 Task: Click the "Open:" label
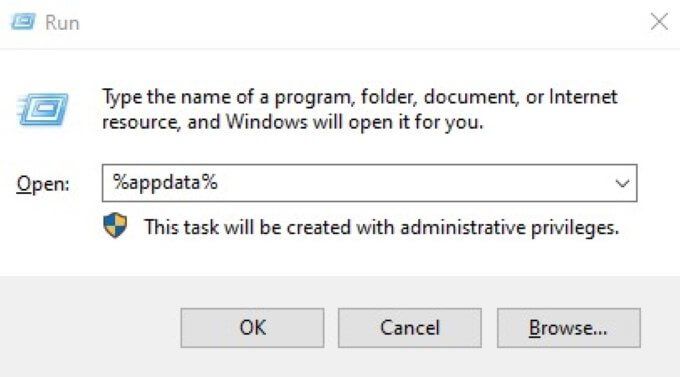[43, 184]
